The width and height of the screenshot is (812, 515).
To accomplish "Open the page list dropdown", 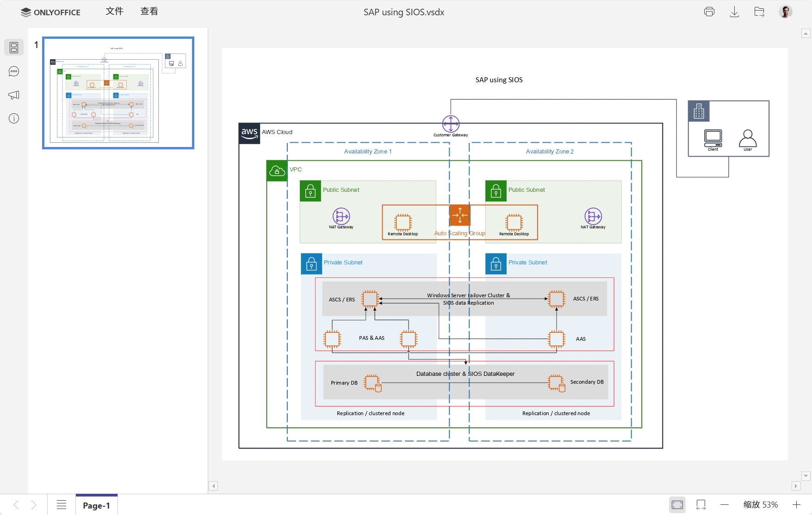I will tap(61, 505).
